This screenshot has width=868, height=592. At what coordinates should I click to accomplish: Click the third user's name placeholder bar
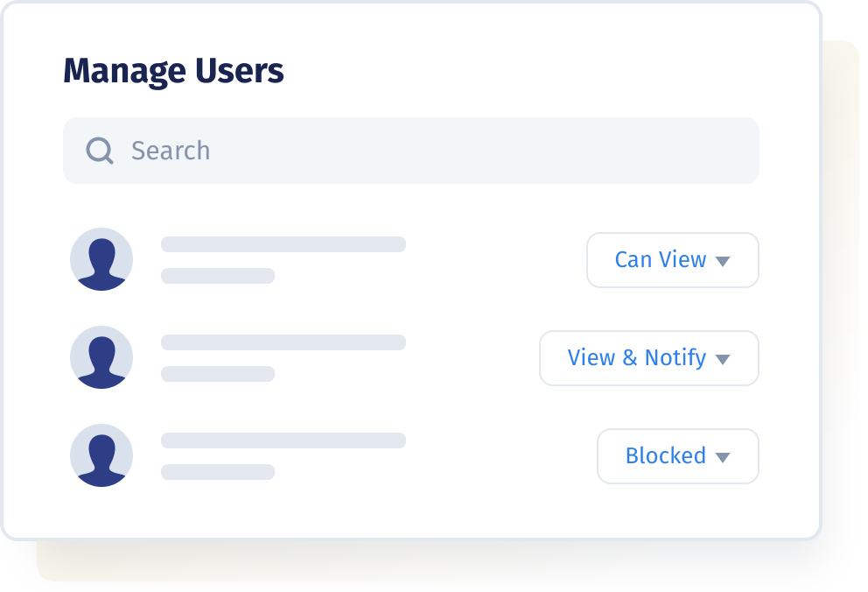[283, 440]
